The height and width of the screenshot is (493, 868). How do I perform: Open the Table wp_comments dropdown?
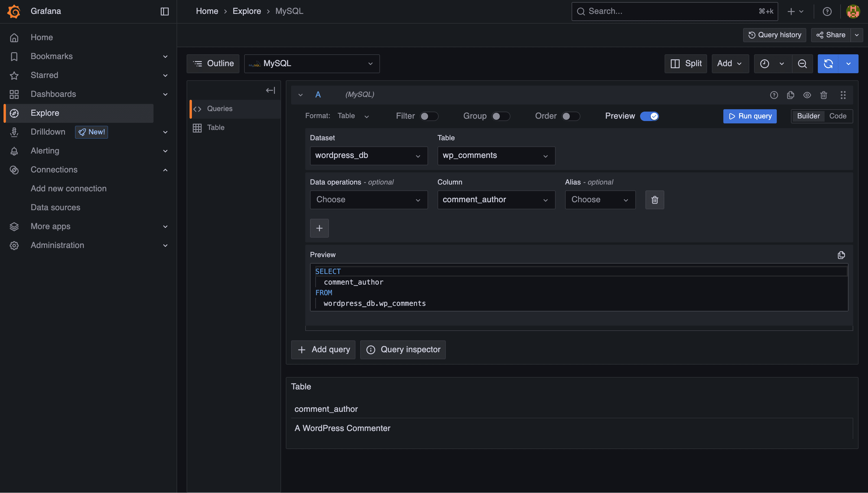tap(496, 156)
